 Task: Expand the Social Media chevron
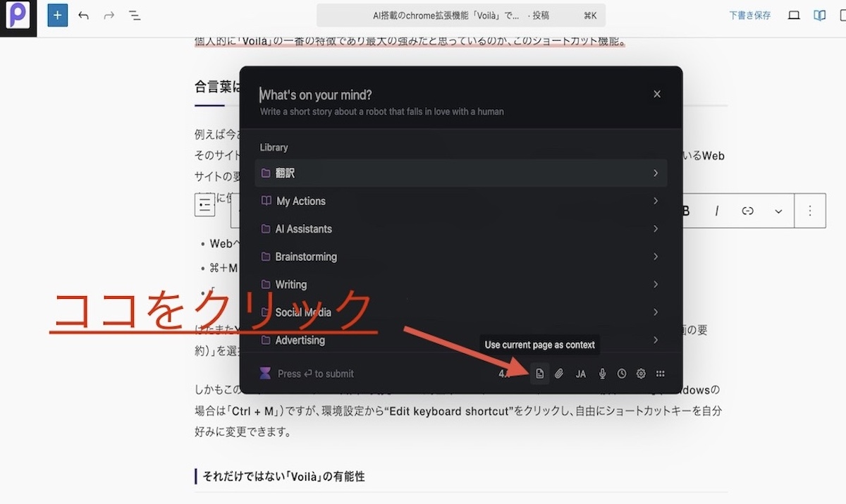(656, 312)
